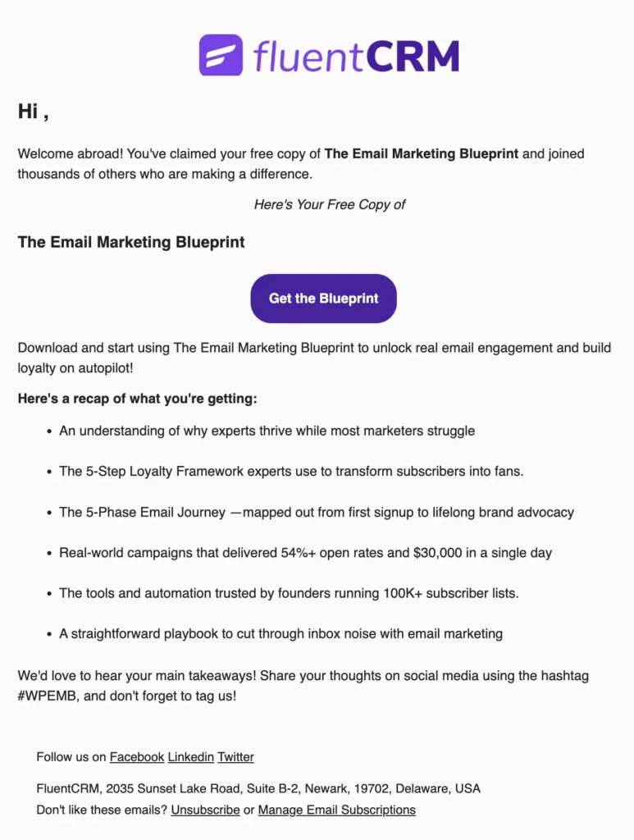Open Manage Email Subscriptions

point(336,809)
